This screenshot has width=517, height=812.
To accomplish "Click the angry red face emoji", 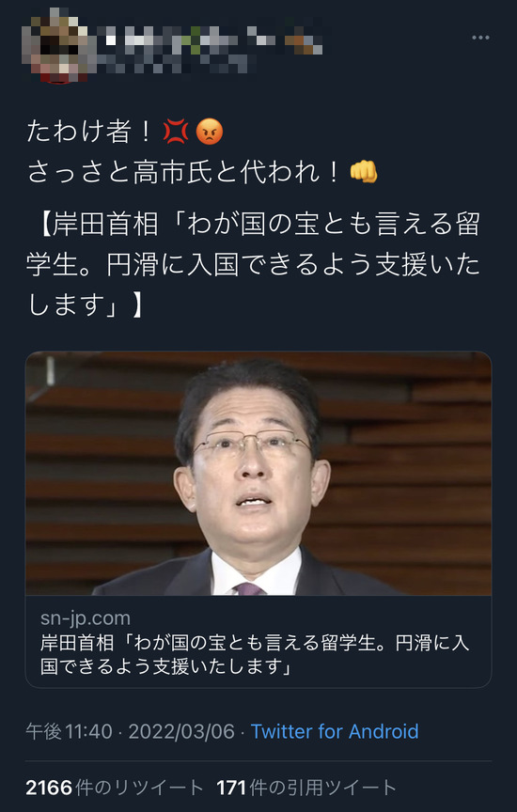I will [210, 131].
